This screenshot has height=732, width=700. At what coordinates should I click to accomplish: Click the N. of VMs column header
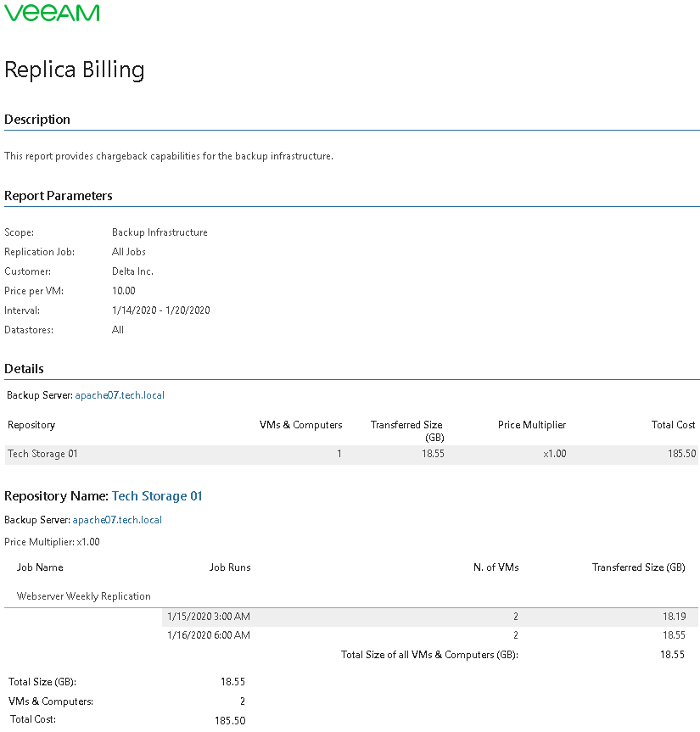coord(496,567)
